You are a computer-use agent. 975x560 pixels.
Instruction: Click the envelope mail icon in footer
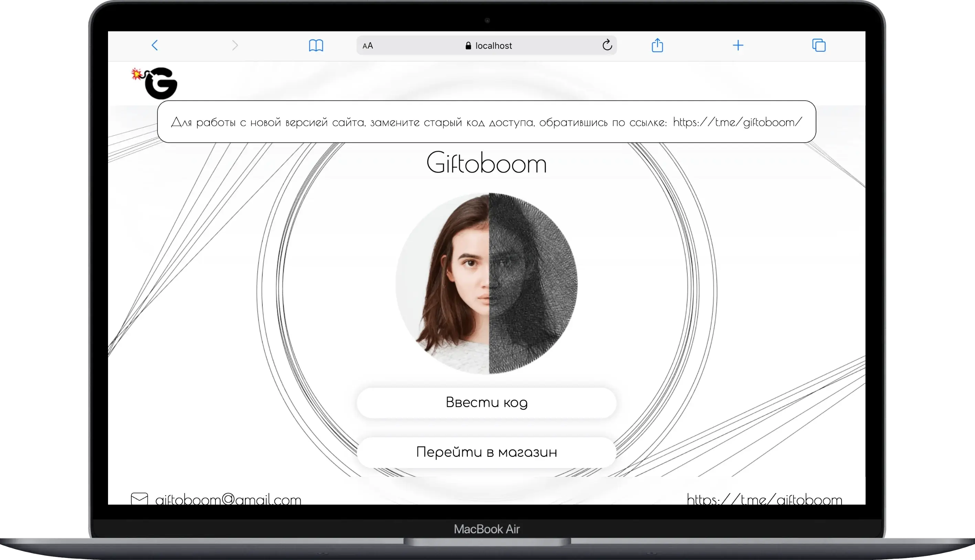tap(139, 498)
